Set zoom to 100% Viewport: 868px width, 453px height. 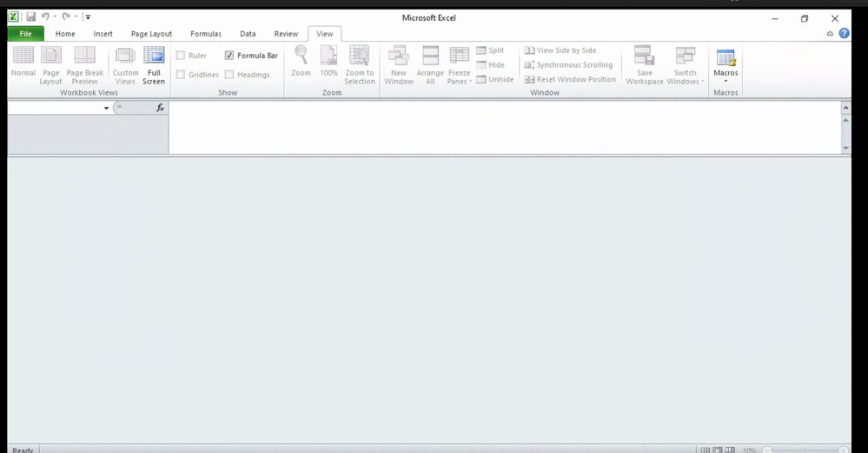pos(328,62)
